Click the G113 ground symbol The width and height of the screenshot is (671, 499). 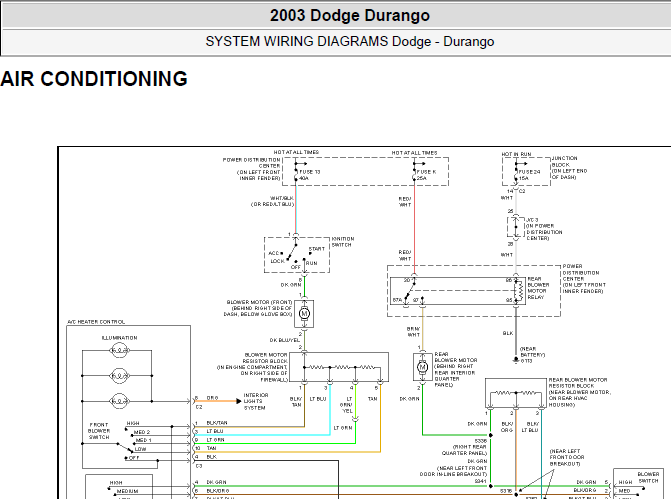516,360
